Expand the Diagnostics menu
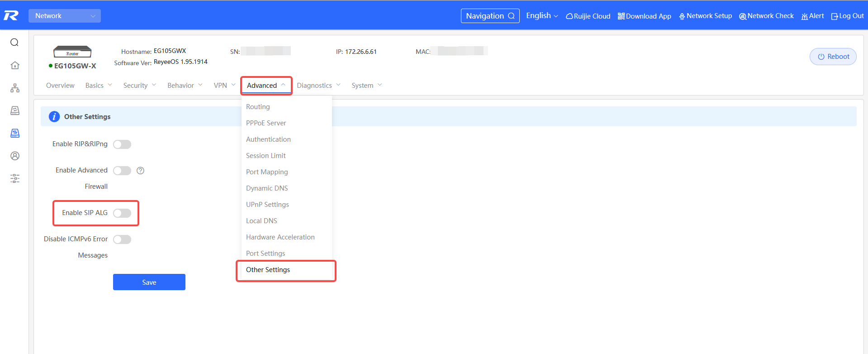This screenshot has width=868, height=354. tap(319, 86)
